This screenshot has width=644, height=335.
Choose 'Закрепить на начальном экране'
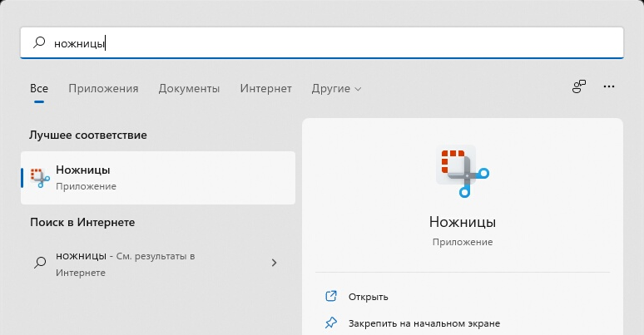[x=424, y=323]
